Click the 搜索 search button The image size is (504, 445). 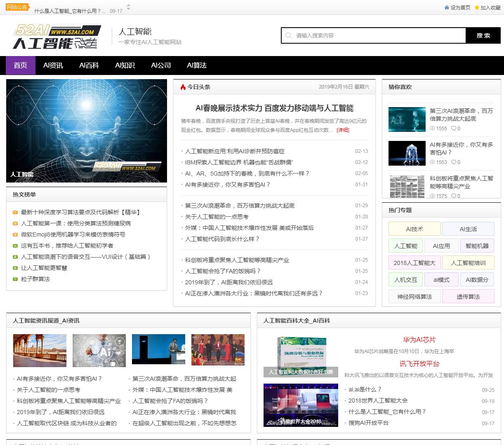483,35
